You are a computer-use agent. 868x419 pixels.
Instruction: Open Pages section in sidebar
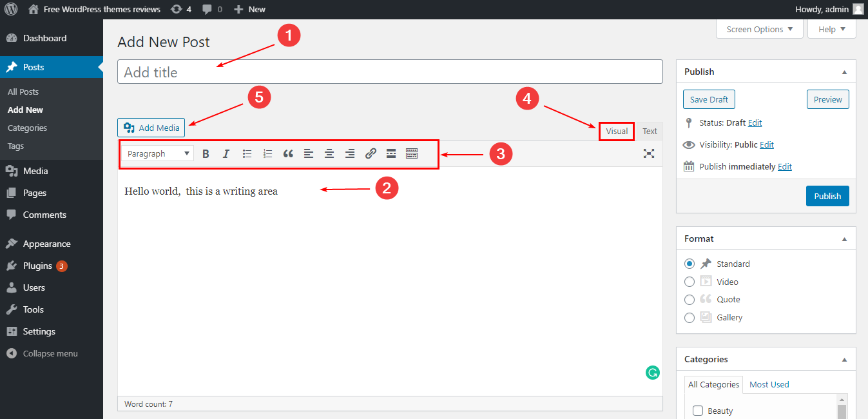tap(52, 193)
